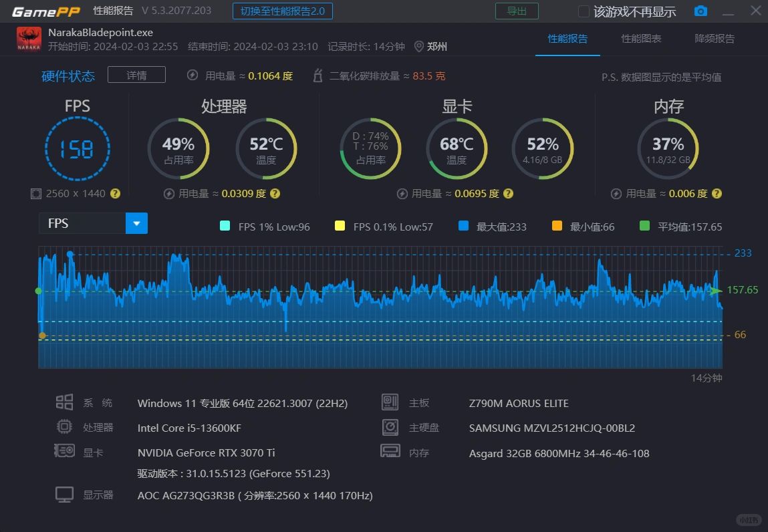Toggle the green 平均值 legend swatch

[x=644, y=226]
